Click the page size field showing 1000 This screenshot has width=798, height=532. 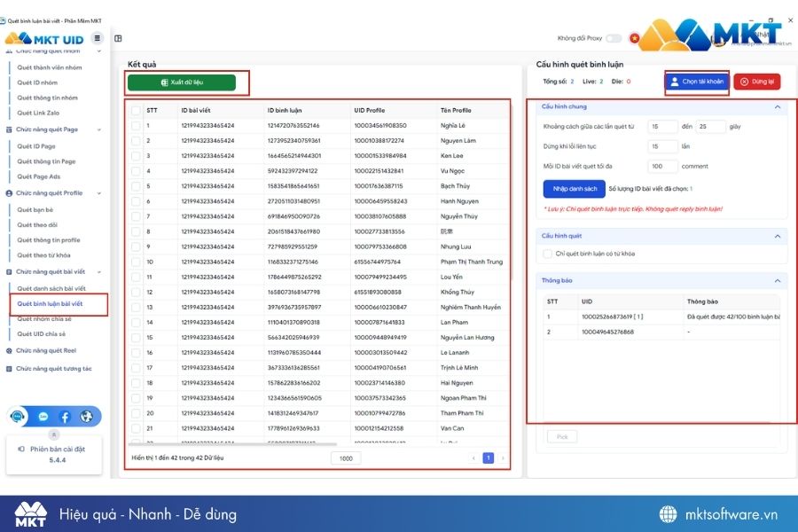(x=345, y=458)
